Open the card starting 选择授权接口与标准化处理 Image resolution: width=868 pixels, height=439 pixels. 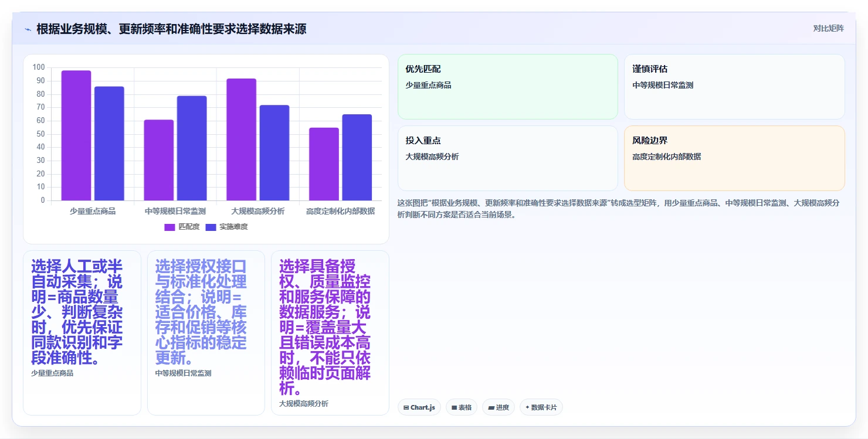click(206, 333)
